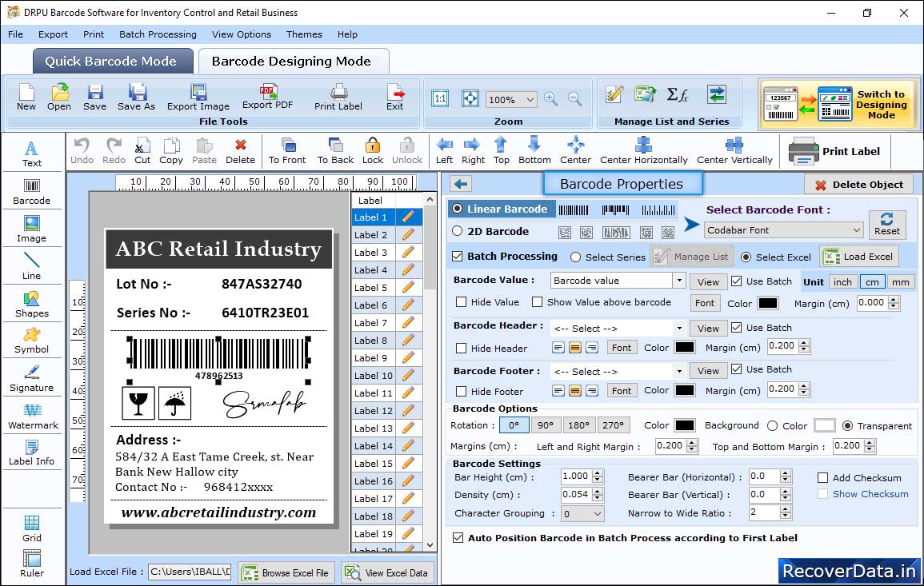
Task: Select the Image tool in sidebar
Action: click(32, 229)
